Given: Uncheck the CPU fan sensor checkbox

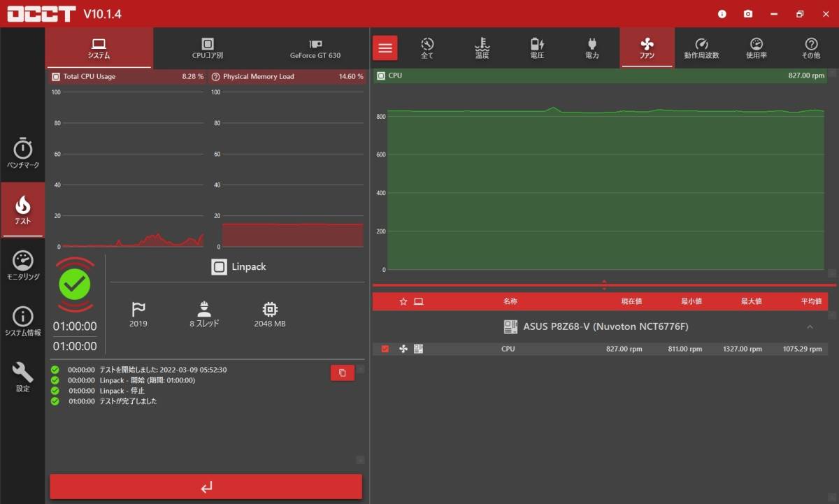Looking at the screenshot, I should click(385, 349).
